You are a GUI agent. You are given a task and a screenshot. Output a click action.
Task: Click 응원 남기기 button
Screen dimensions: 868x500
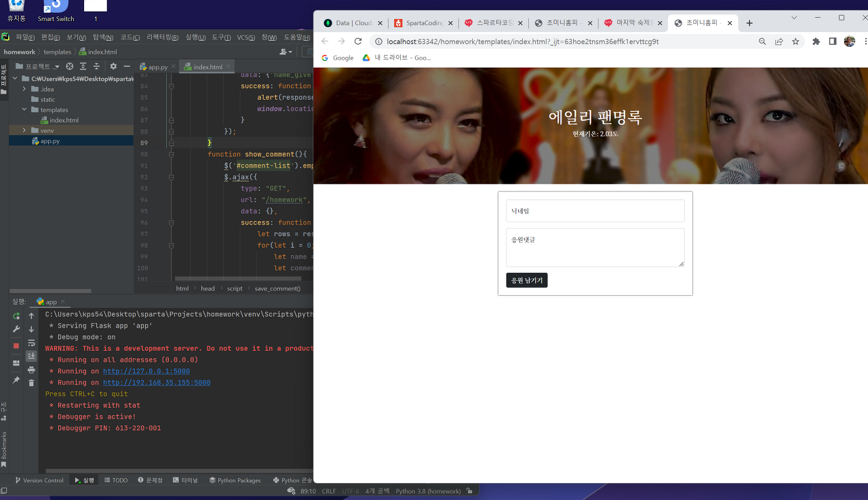pyautogui.click(x=526, y=280)
